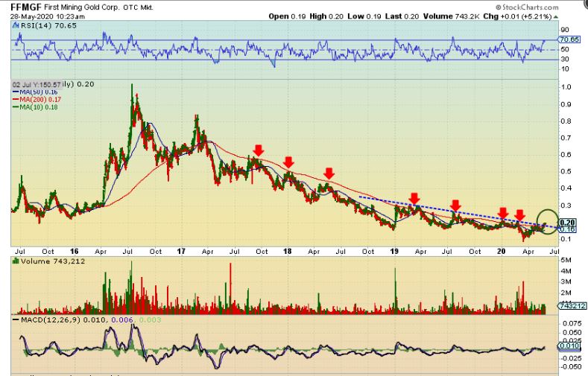Click the red arrow near Apr 2019

[x=414, y=199]
